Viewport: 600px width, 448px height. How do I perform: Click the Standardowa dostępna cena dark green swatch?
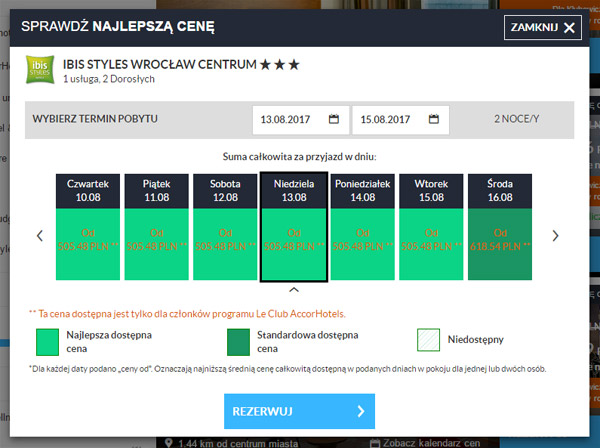(x=238, y=342)
